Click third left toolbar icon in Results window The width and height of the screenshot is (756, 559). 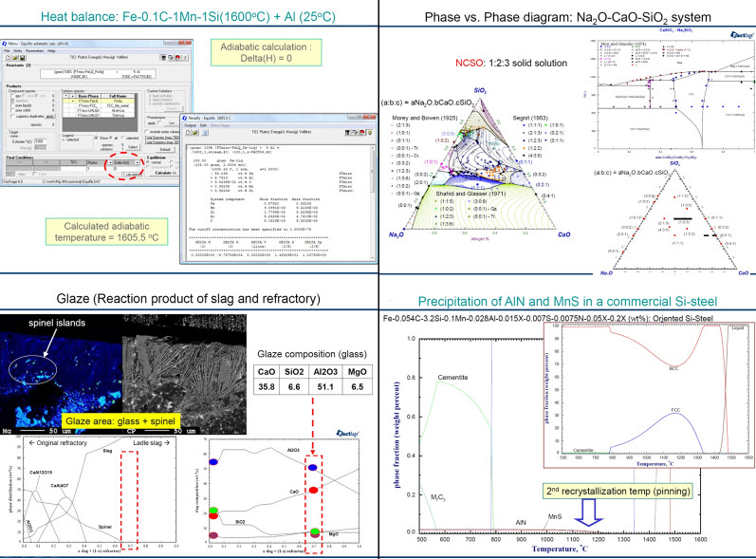205,133
